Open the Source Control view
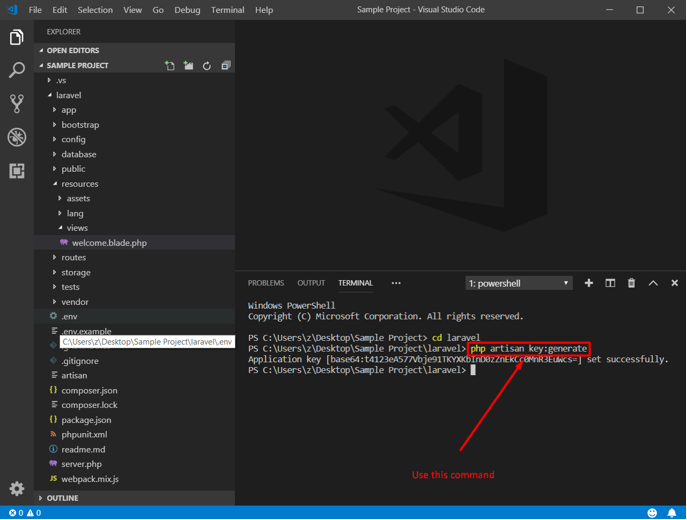Screen dimensions: 687x520 point(17,103)
